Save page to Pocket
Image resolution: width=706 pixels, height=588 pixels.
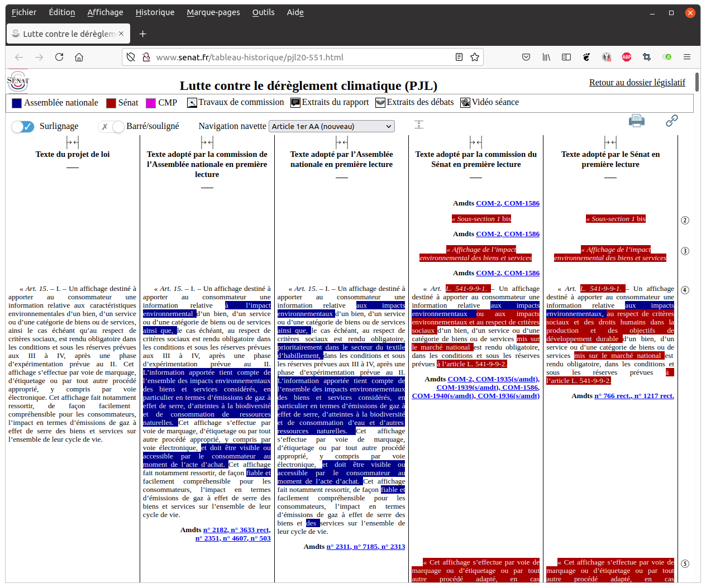click(526, 57)
